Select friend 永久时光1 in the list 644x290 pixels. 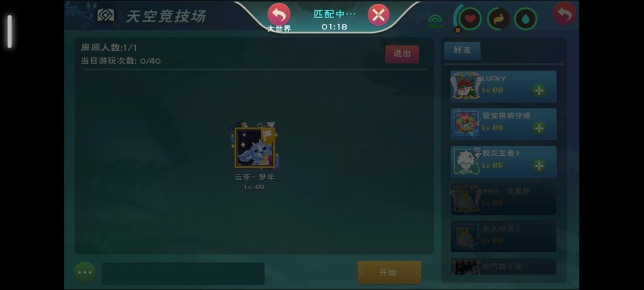[503, 236]
